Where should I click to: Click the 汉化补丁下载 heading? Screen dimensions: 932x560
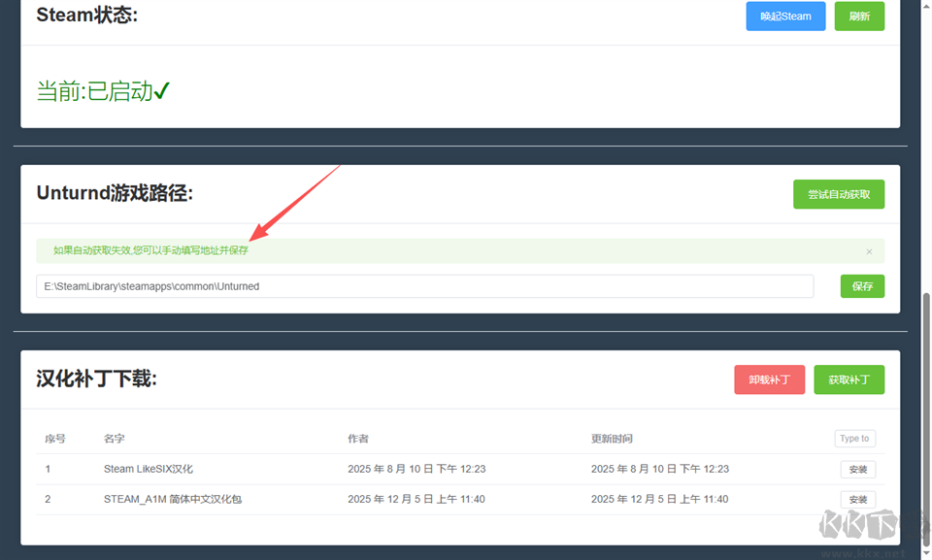(x=96, y=379)
